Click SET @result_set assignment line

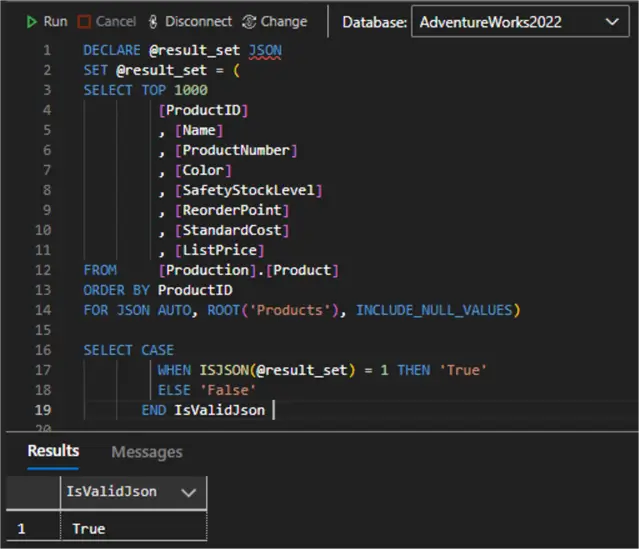click(162, 71)
